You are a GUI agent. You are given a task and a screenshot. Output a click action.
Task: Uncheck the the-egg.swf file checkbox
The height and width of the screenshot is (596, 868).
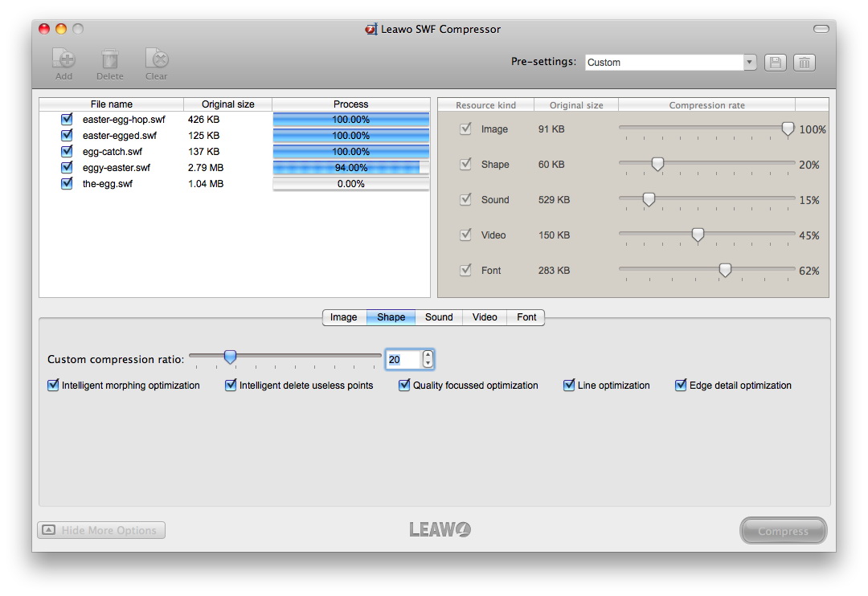pos(67,183)
